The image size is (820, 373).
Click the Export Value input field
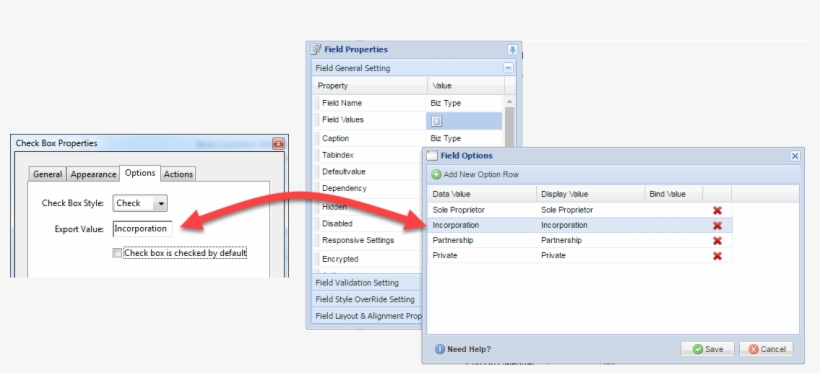(x=143, y=229)
